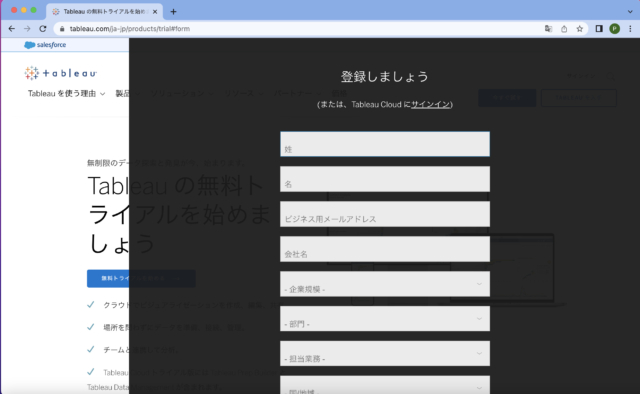Select the Tableau trial browser tab
640x394 pixels.
pyautogui.click(x=104, y=11)
